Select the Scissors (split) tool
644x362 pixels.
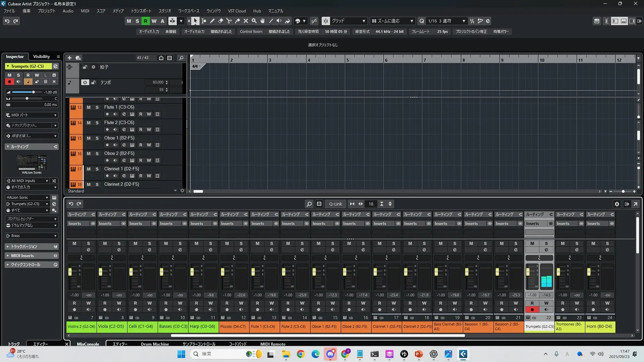coord(229,21)
